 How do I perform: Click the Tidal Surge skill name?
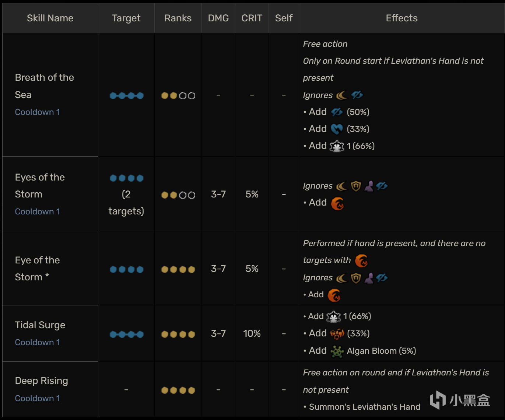click(40, 325)
